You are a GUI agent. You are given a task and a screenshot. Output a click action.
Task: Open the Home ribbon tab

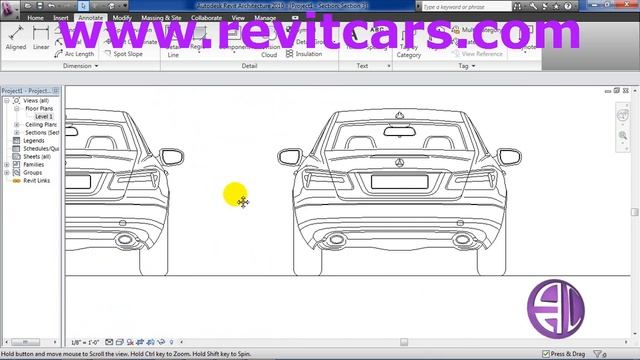click(36, 18)
